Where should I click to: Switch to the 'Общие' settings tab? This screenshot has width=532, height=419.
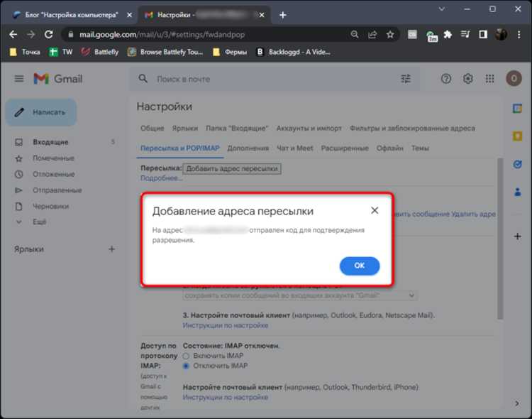152,128
